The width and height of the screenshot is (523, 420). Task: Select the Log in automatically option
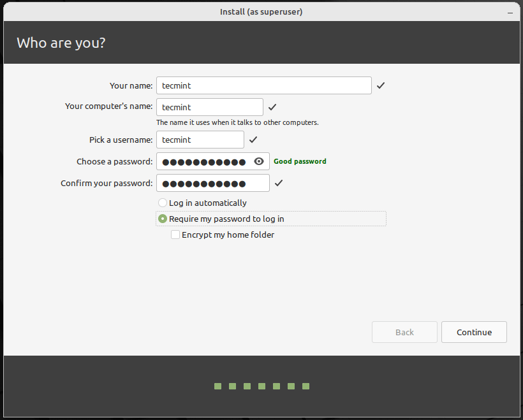[163, 203]
